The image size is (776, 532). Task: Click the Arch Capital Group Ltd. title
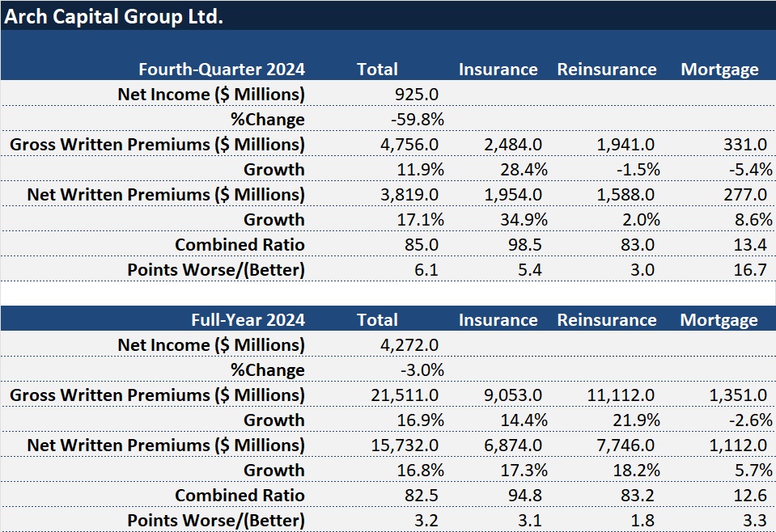point(114,16)
